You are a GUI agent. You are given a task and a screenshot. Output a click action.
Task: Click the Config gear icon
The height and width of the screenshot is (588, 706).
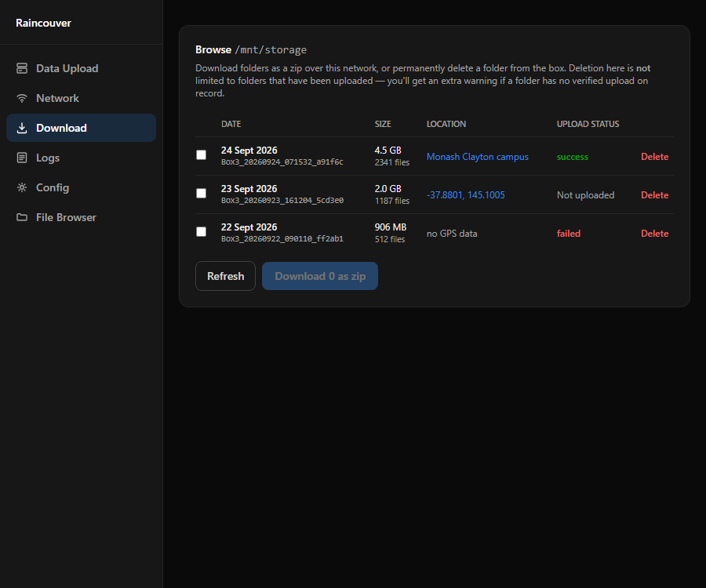(x=22, y=187)
